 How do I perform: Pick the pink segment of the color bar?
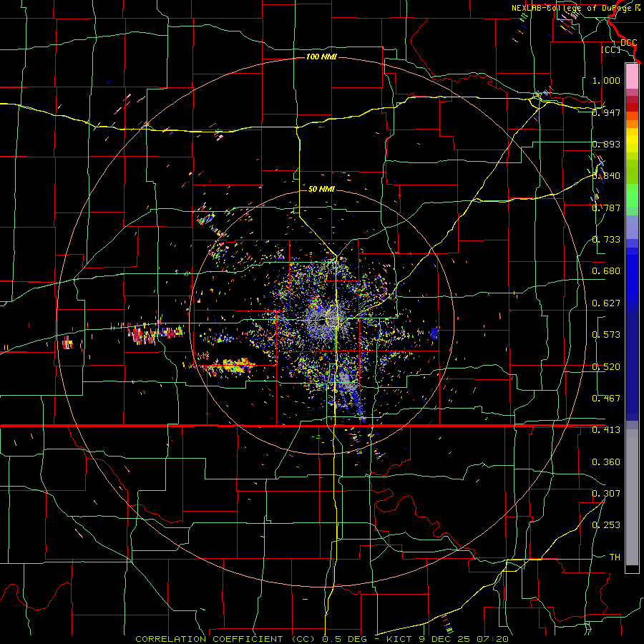pos(632,76)
